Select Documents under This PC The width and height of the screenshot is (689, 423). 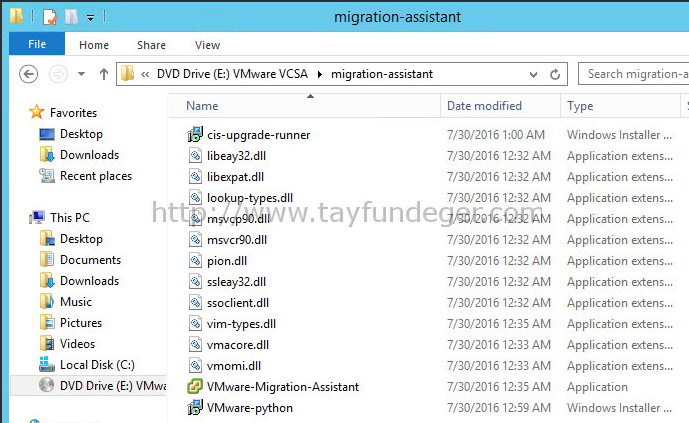coord(90,260)
